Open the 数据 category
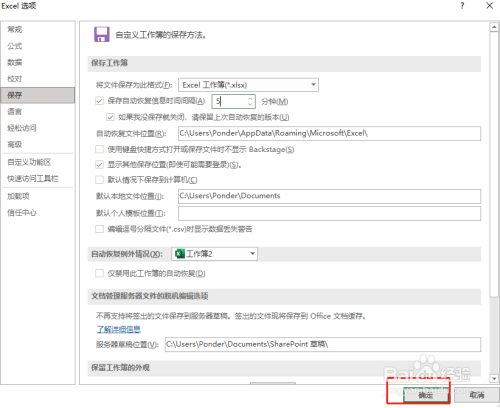Viewport: 500px width, 408px height. [x=15, y=62]
